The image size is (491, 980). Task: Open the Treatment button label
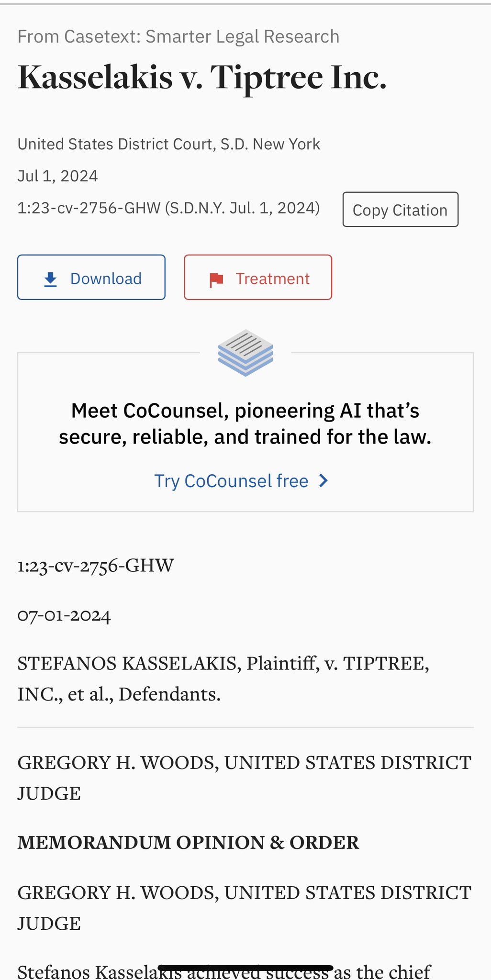point(272,278)
